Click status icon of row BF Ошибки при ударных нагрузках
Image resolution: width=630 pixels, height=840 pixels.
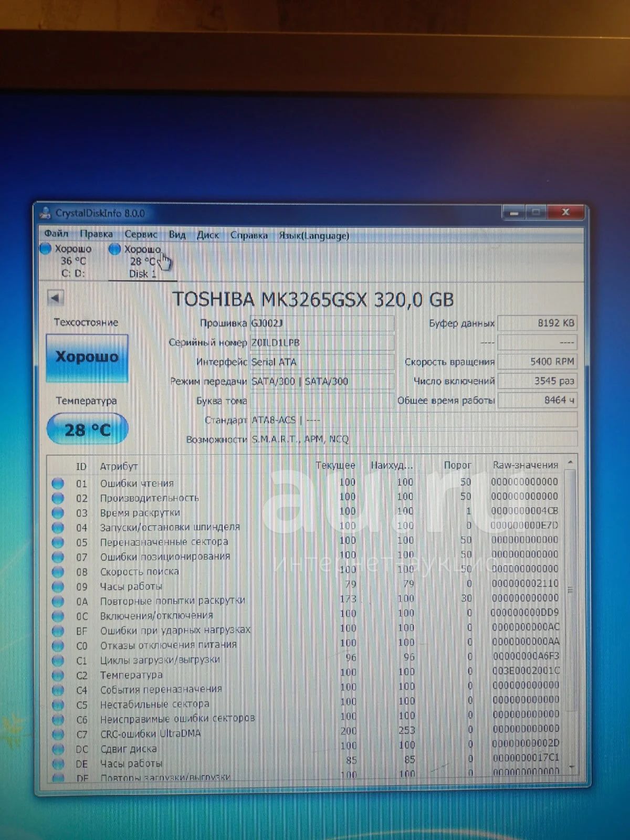tap(58, 631)
